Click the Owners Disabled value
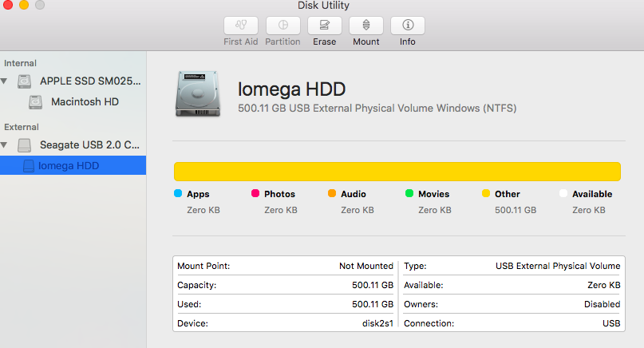644x348 pixels. pyautogui.click(x=603, y=304)
